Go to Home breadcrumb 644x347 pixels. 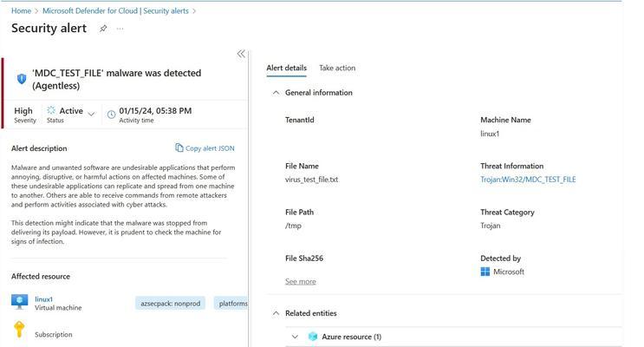tap(21, 11)
